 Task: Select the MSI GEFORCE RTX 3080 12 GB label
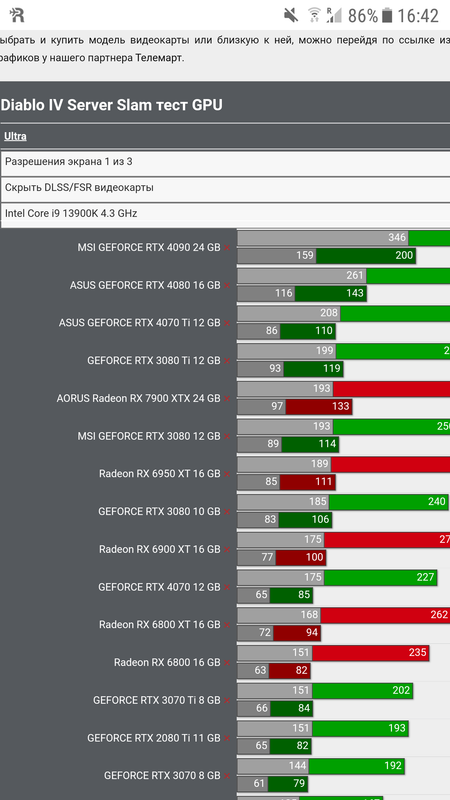(x=149, y=436)
